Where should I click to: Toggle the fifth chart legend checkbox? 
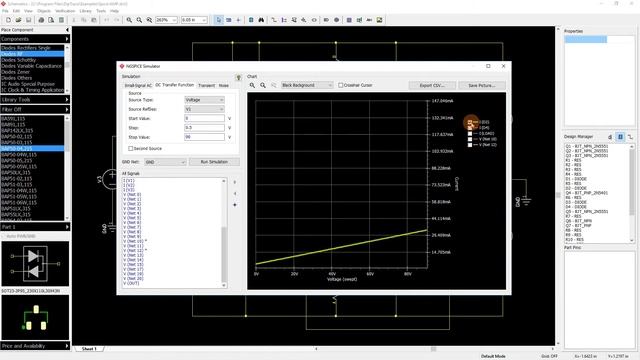coord(470,145)
